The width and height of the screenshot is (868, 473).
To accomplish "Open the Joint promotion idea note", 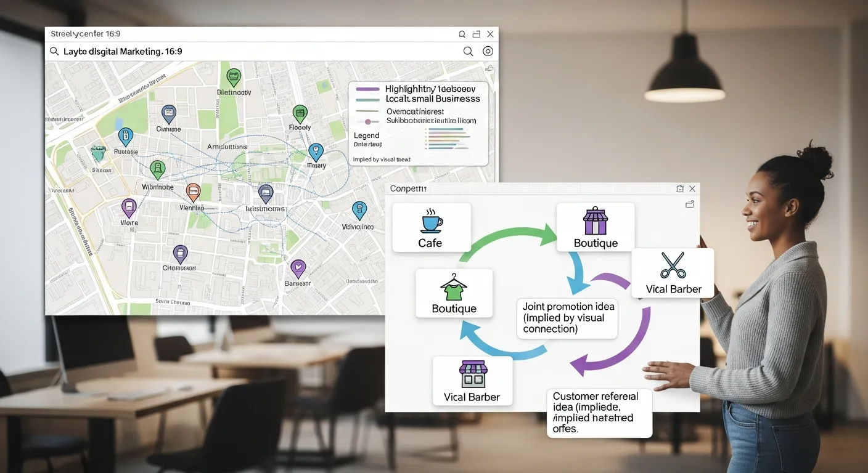I will [567, 317].
